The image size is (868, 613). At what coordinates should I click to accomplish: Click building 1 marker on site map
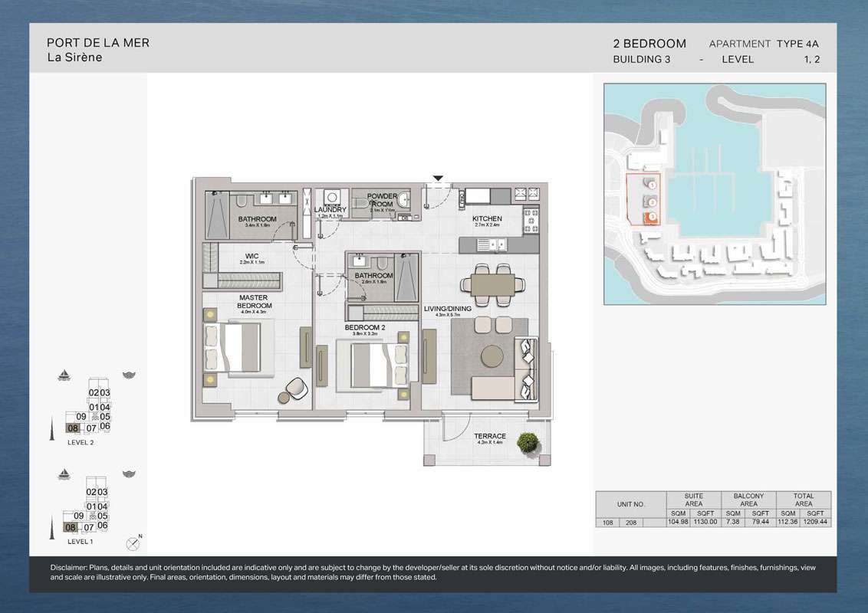pyautogui.click(x=651, y=185)
